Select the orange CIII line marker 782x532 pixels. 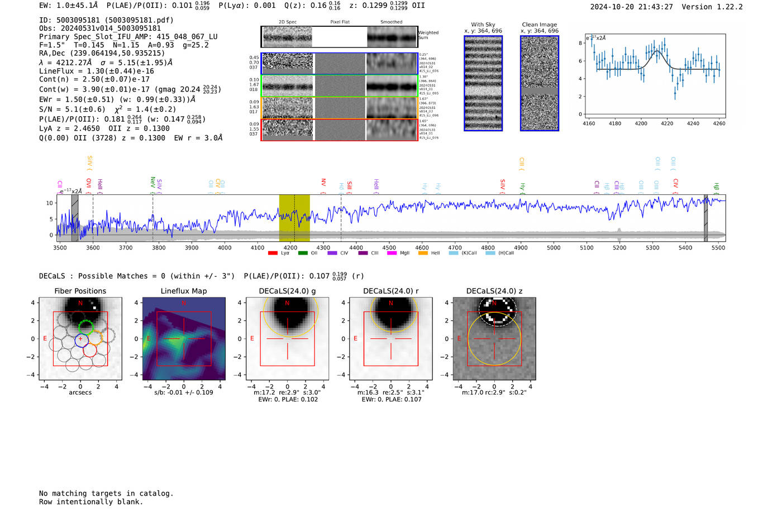point(522,164)
